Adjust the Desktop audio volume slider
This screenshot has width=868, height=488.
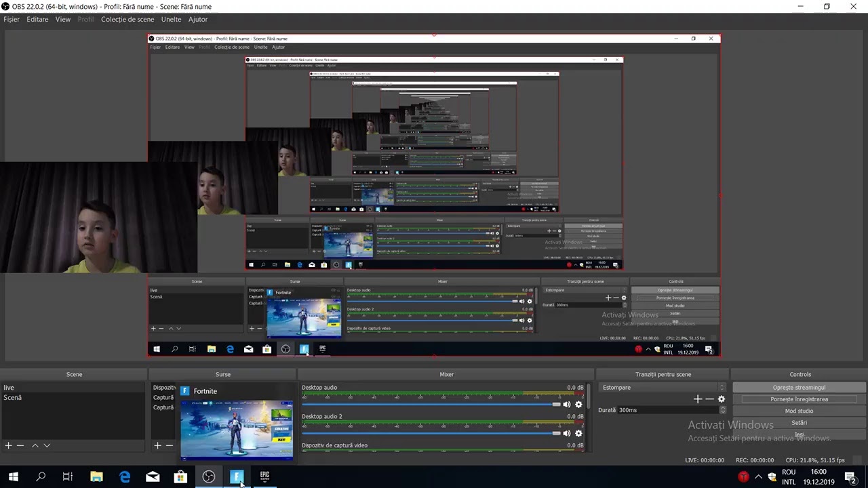431,405
